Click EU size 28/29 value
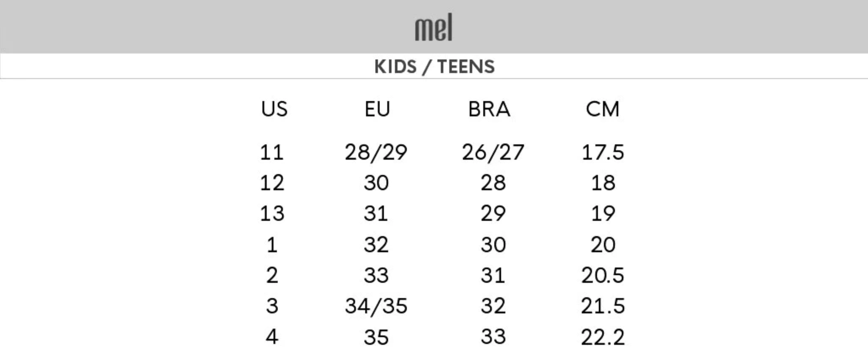The width and height of the screenshot is (868, 355). point(376,152)
